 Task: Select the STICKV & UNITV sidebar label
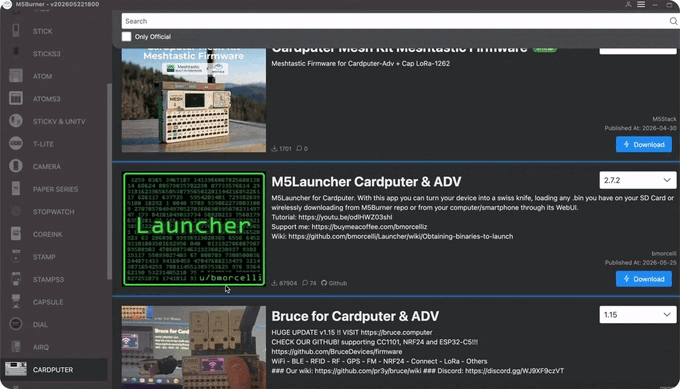pyautogui.click(x=59, y=121)
